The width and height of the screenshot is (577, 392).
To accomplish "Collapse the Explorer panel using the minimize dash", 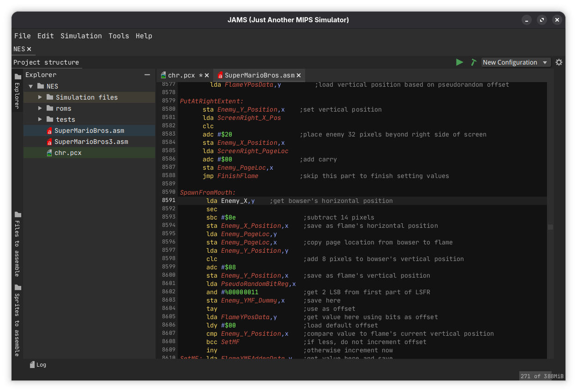I will (147, 74).
